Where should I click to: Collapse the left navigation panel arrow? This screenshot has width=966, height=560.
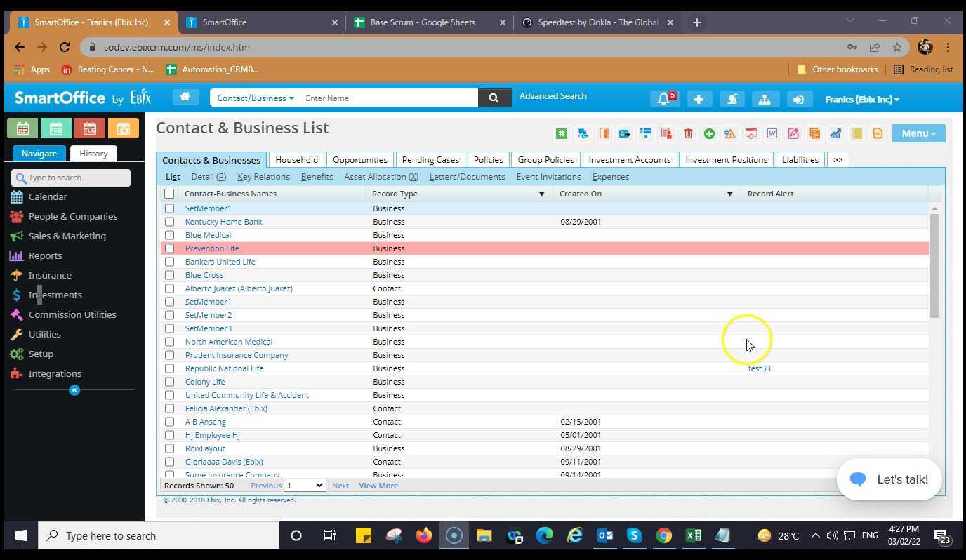pos(74,390)
